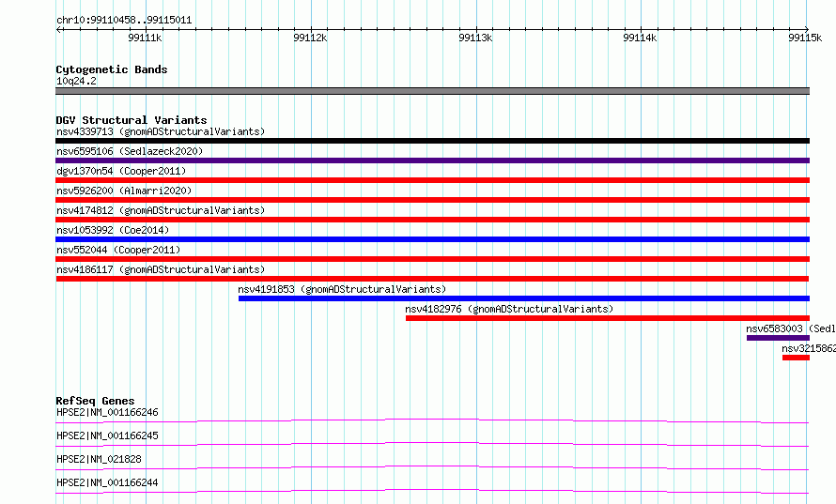Open variant nsv1053992 (Coe2014) label
The height and width of the screenshot is (504, 836).
pyautogui.click(x=113, y=230)
